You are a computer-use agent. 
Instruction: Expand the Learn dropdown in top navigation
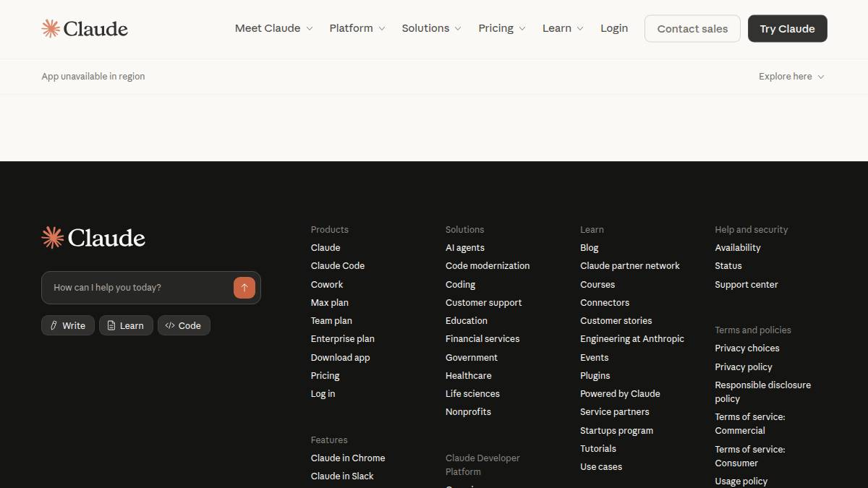coord(562,28)
